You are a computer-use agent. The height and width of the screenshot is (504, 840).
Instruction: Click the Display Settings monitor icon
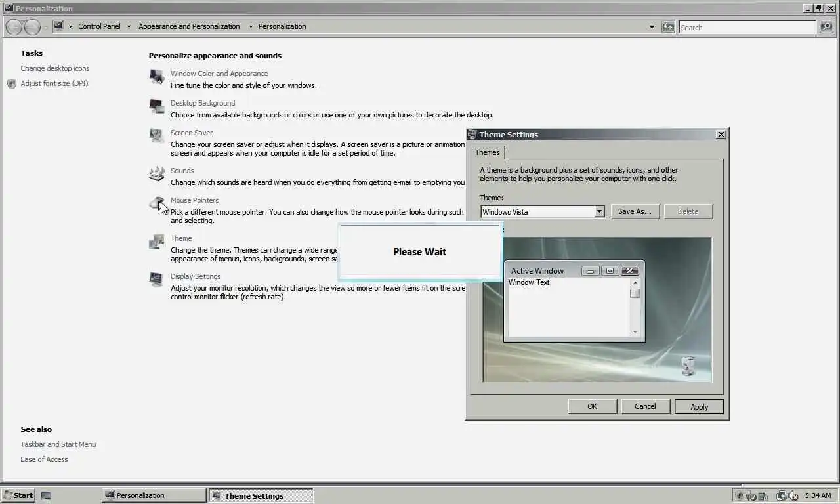[x=157, y=280]
